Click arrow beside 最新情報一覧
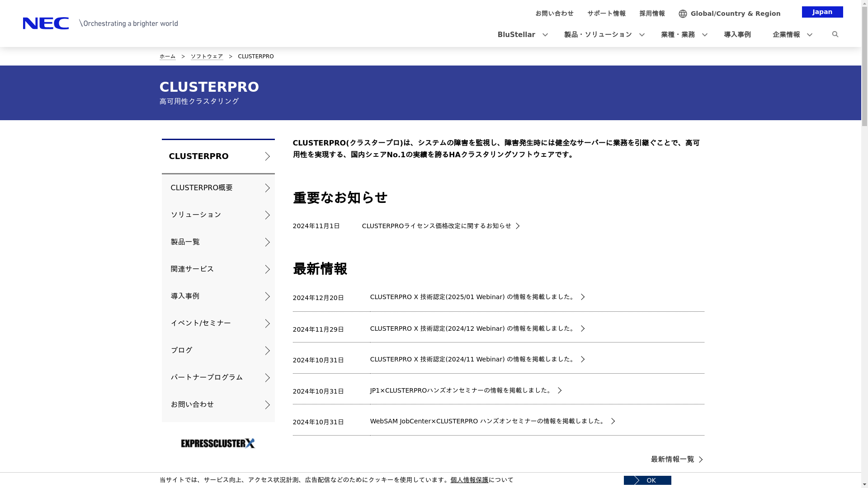This screenshot has width=868, height=488. click(x=701, y=460)
